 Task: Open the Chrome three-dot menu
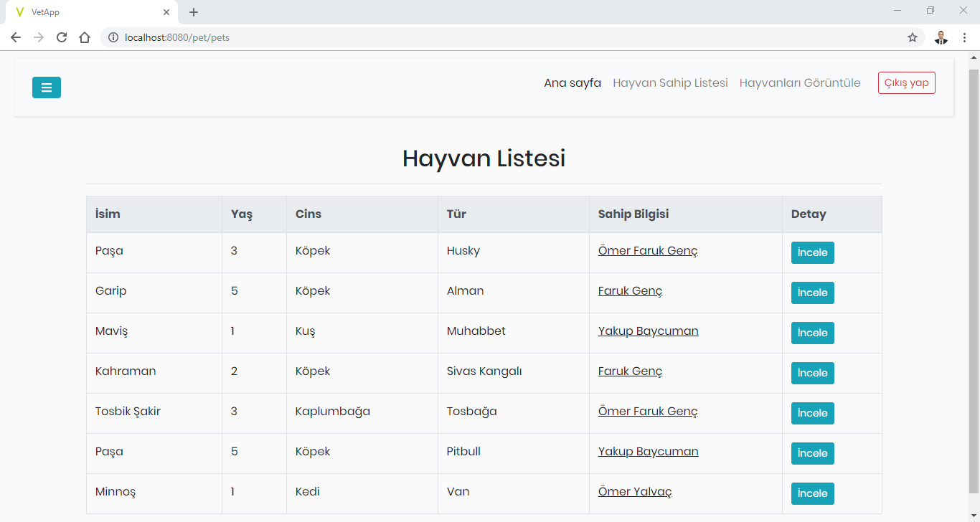964,37
